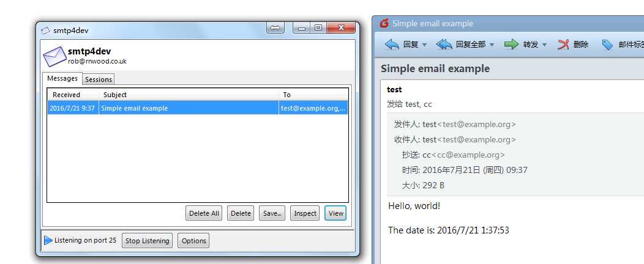Open the Reply All dropdown arrow

click(x=492, y=45)
